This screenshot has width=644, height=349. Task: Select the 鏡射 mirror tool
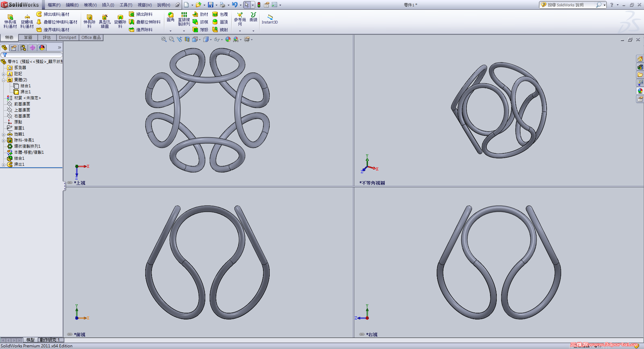pos(220,30)
